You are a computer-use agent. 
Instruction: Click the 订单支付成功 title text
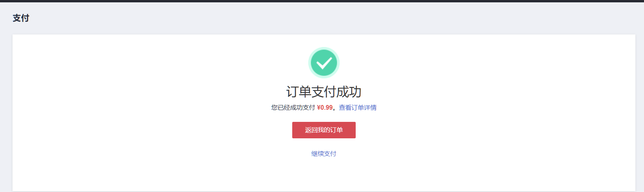[324, 92]
